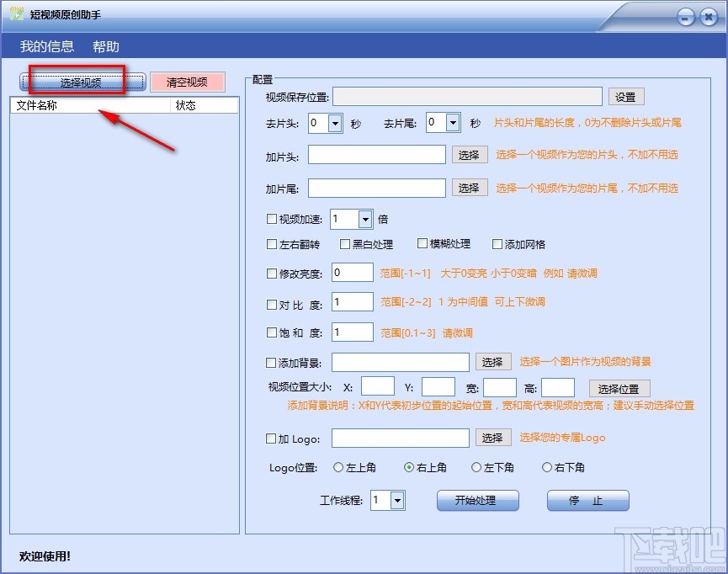
Task: Expand the 工作线程 dropdown
Action: coord(397,501)
